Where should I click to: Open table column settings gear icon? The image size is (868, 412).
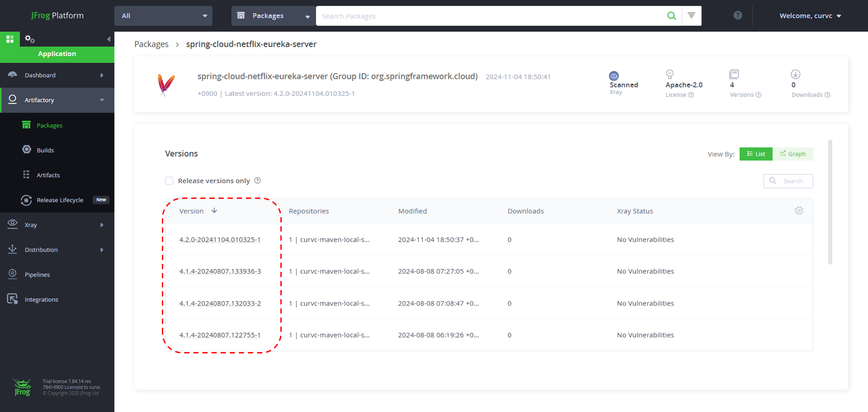coord(799,211)
